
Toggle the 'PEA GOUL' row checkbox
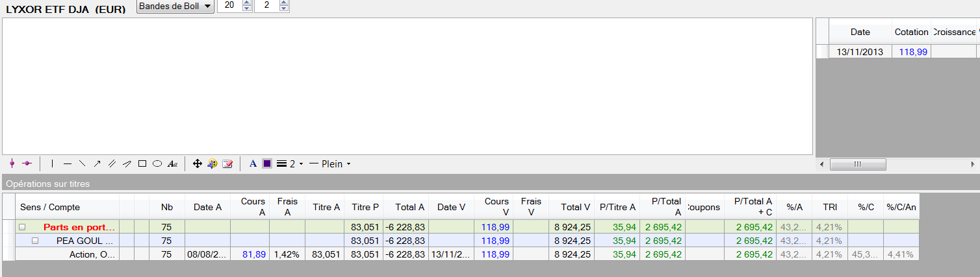coord(35,241)
